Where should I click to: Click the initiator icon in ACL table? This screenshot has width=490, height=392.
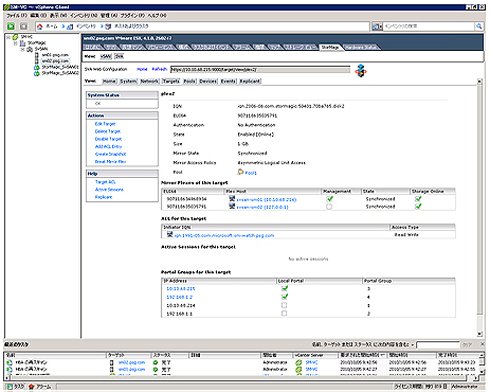coord(170,235)
